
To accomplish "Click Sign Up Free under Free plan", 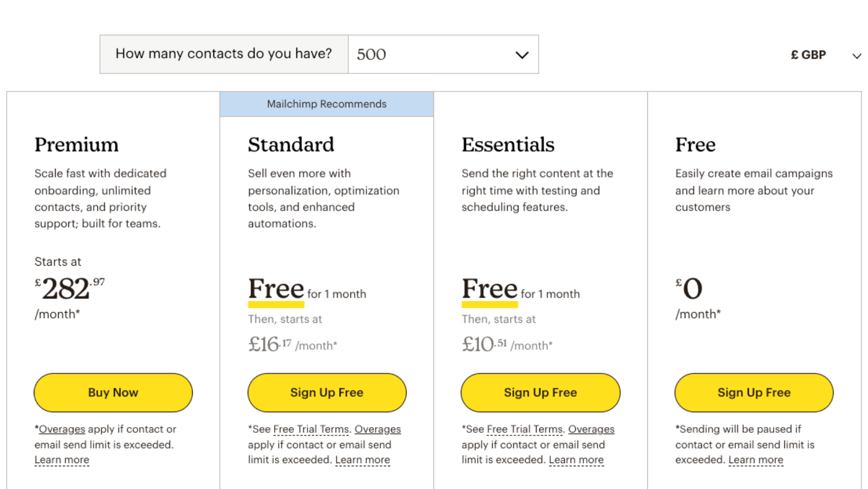I will 754,393.
